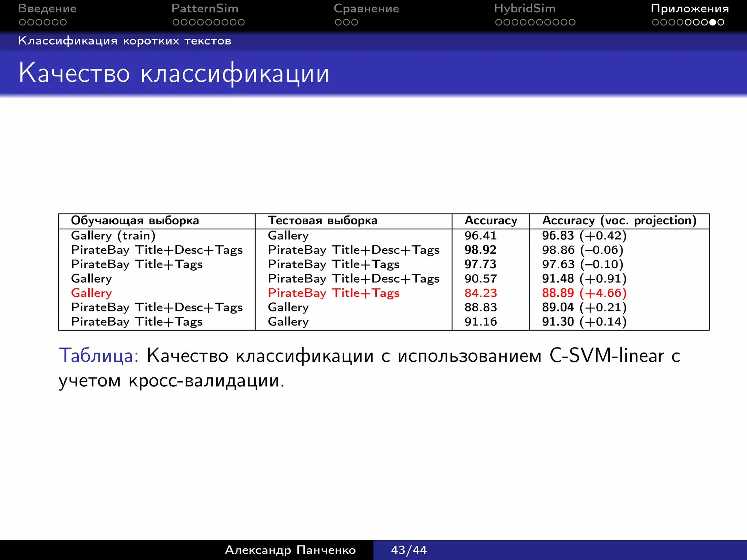Select the red PirateBay Title+Tags test cell
The width and height of the screenshot is (747, 560).
[x=333, y=293]
